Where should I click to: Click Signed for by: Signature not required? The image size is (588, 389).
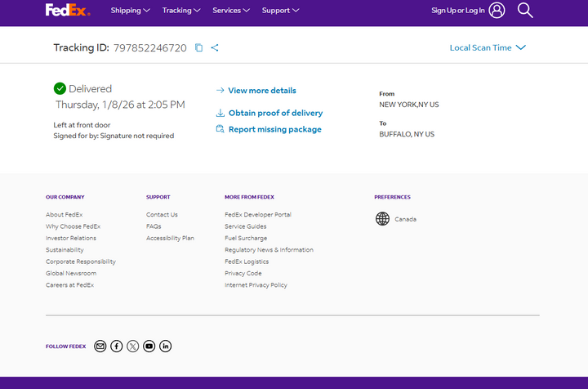(x=114, y=136)
